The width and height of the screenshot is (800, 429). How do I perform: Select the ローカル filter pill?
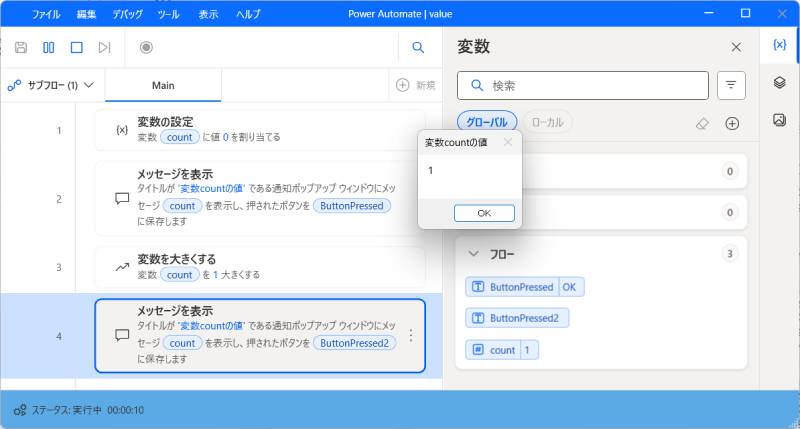547,122
